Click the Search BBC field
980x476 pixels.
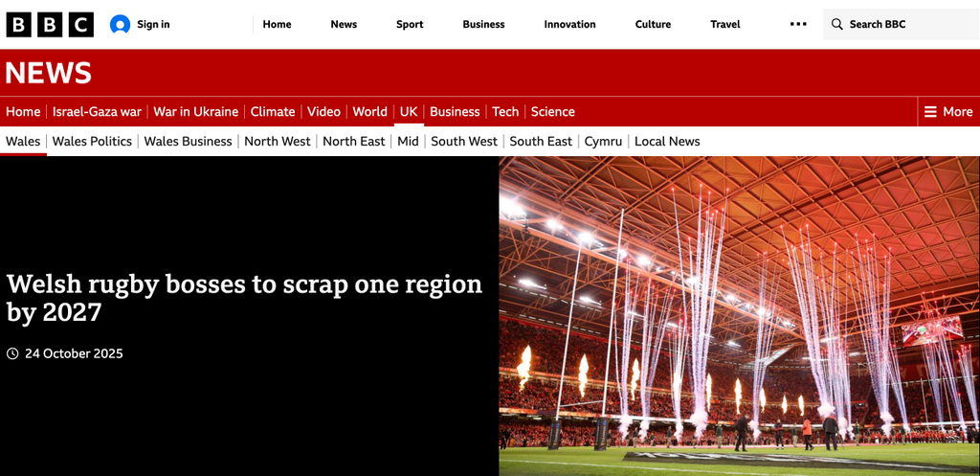(x=902, y=24)
